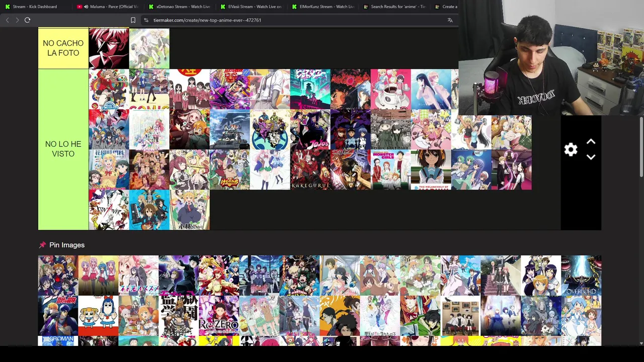The height and width of the screenshot is (362, 644).
Task: Open the ElMorKunz Stream tab
Action: 323,7
